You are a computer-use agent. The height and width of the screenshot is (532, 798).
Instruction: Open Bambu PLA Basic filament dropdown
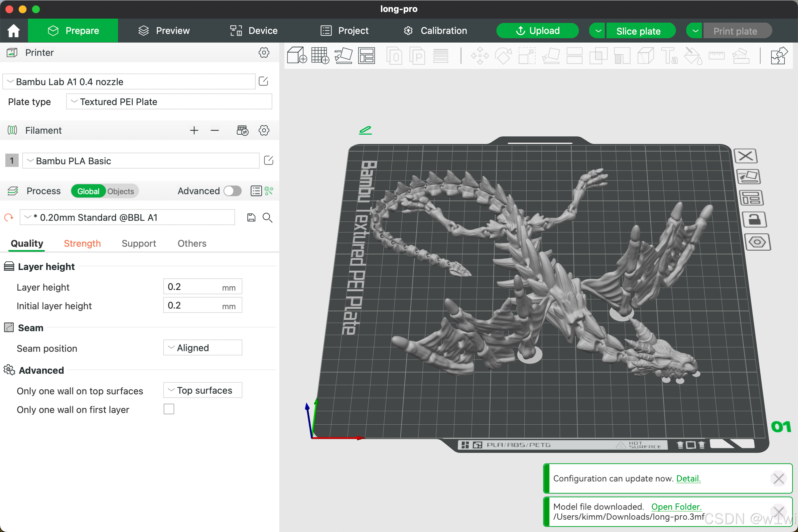pyautogui.click(x=141, y=161)
